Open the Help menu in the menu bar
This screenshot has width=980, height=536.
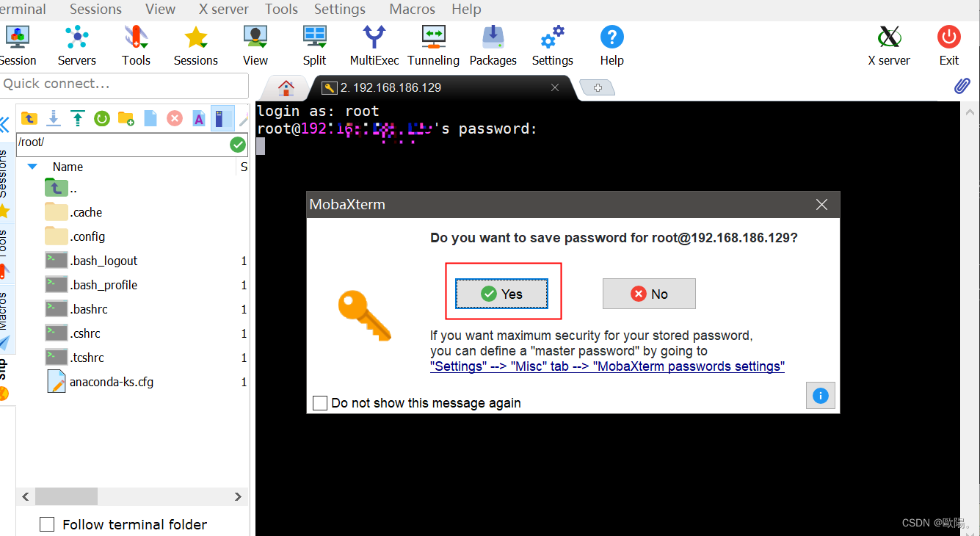click(x=466, y=10)
